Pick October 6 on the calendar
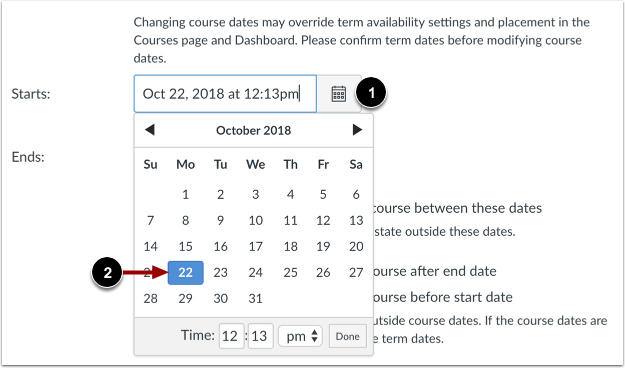This screenshot has height=368, width=625. (x=356, y=195)
